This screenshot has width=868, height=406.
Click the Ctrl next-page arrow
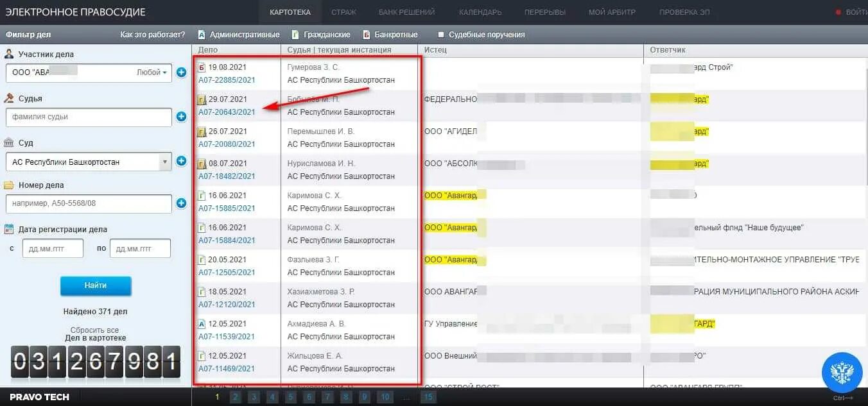click(x=842, y=398)
